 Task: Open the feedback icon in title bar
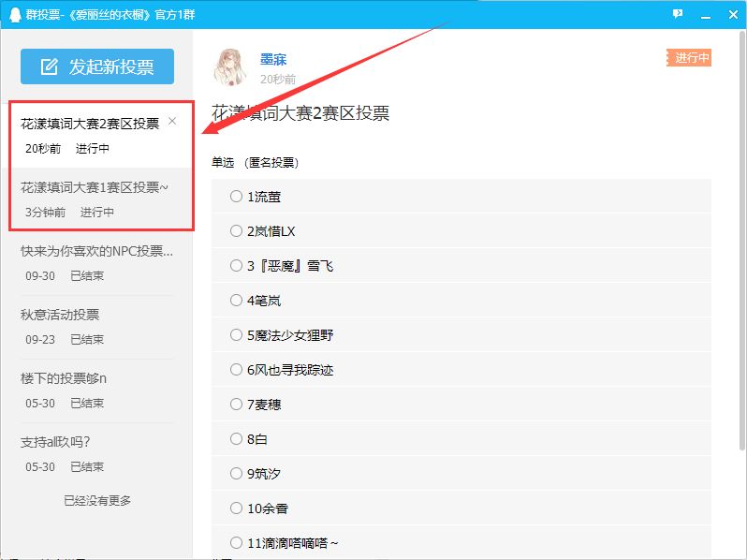tap(678, 14)
